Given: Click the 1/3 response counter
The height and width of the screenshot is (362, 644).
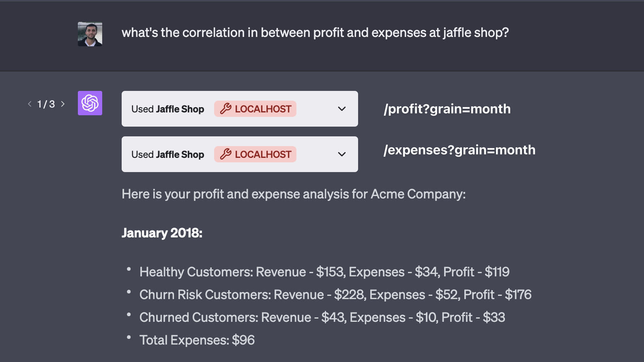Looking at the screenshot, I should 46,104.
